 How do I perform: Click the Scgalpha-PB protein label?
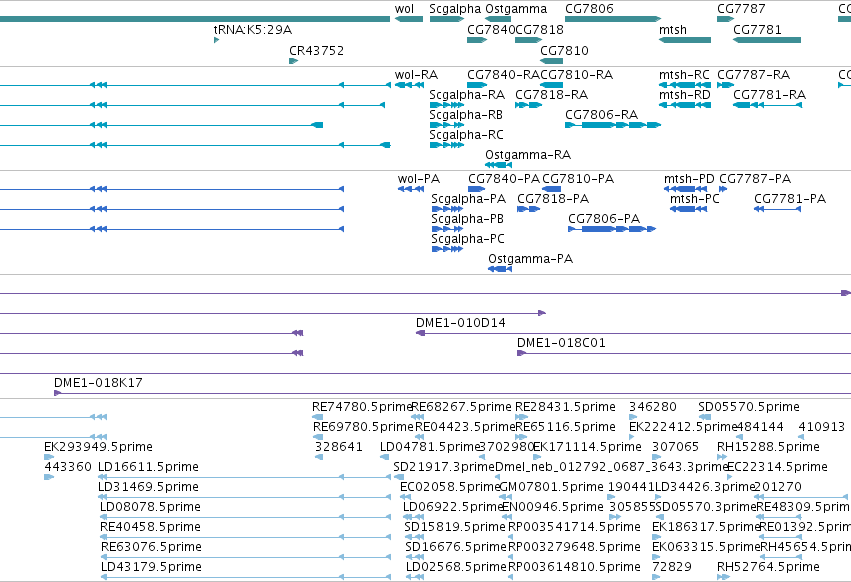(467, 219)
